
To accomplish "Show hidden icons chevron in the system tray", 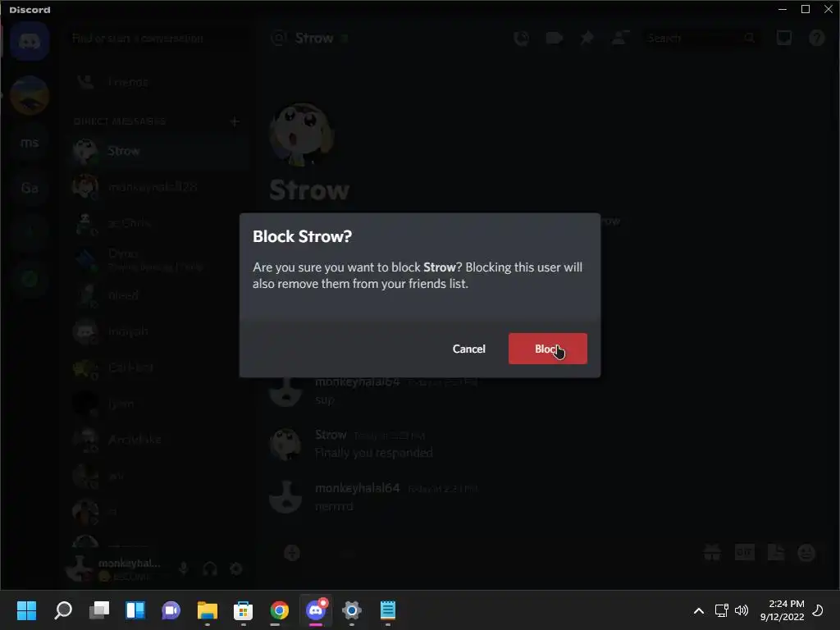I will point(699,610).
